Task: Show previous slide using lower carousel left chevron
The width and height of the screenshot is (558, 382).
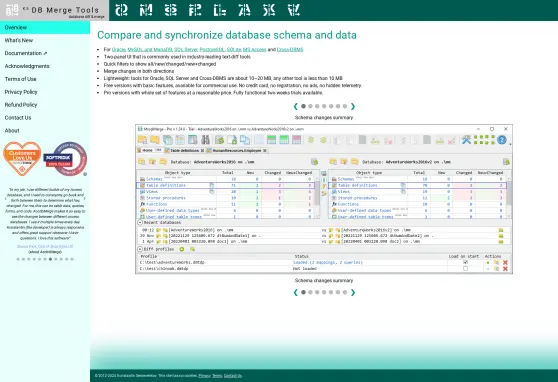Action: pos(295,292)
